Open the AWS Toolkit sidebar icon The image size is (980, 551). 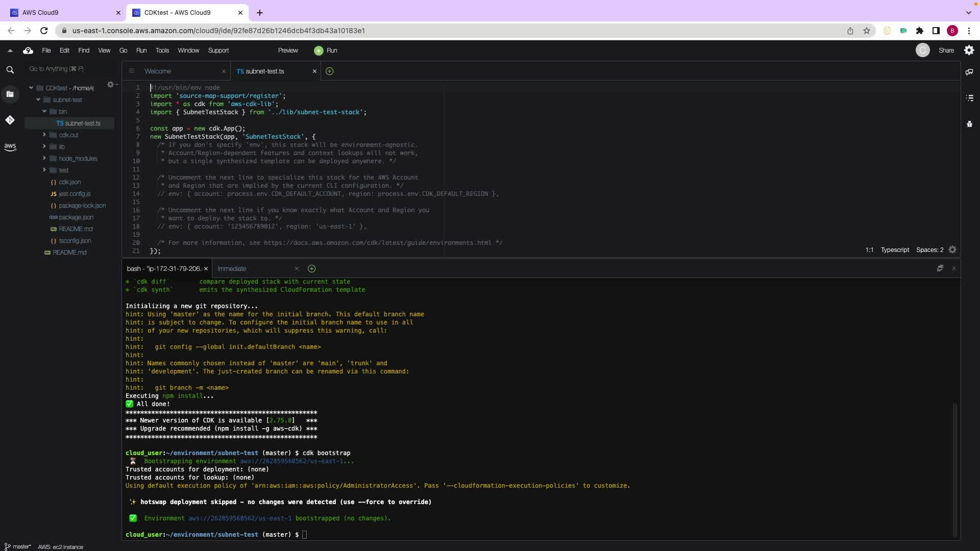tap(10, 147)
